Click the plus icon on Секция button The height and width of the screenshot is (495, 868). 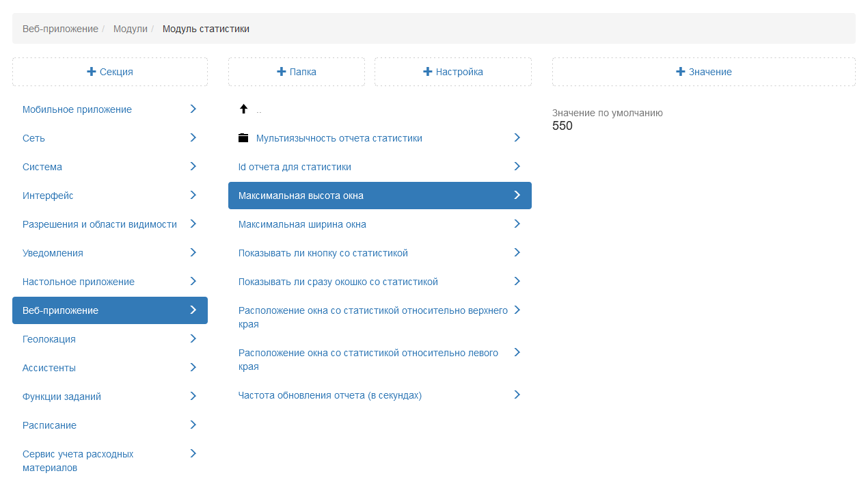click(92, 72)
